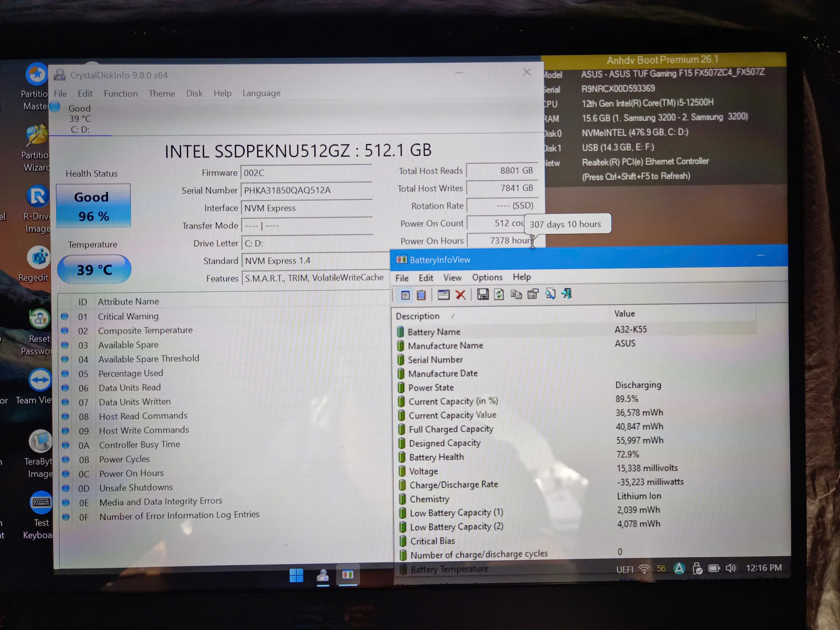The image size is (840, 630).
Task: Click the Copy selected items icon
Action: tap(516, 294)
